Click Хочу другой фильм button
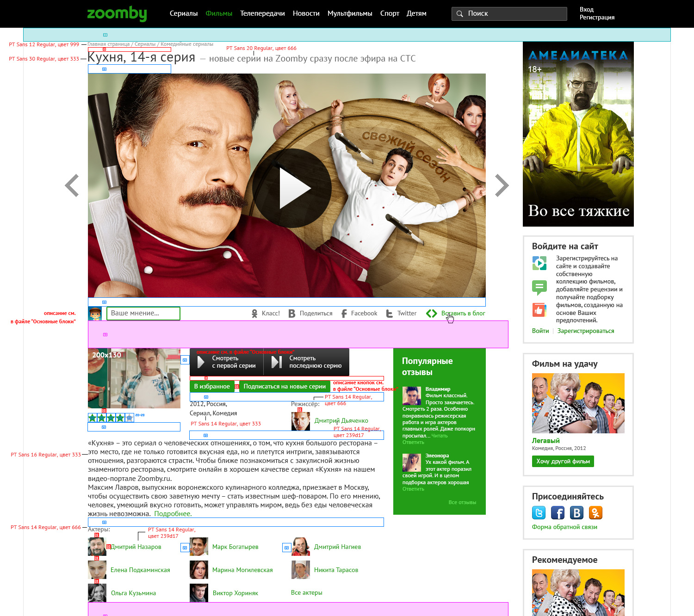 point(563,462)
